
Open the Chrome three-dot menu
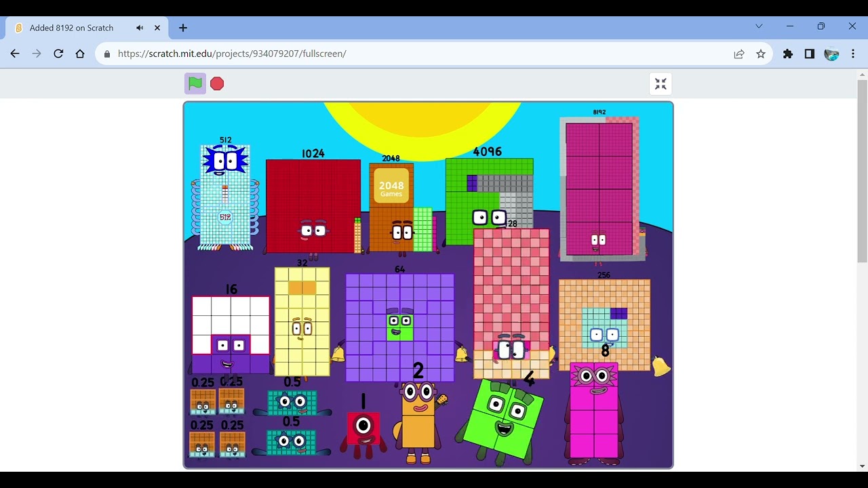click(853, 54)
